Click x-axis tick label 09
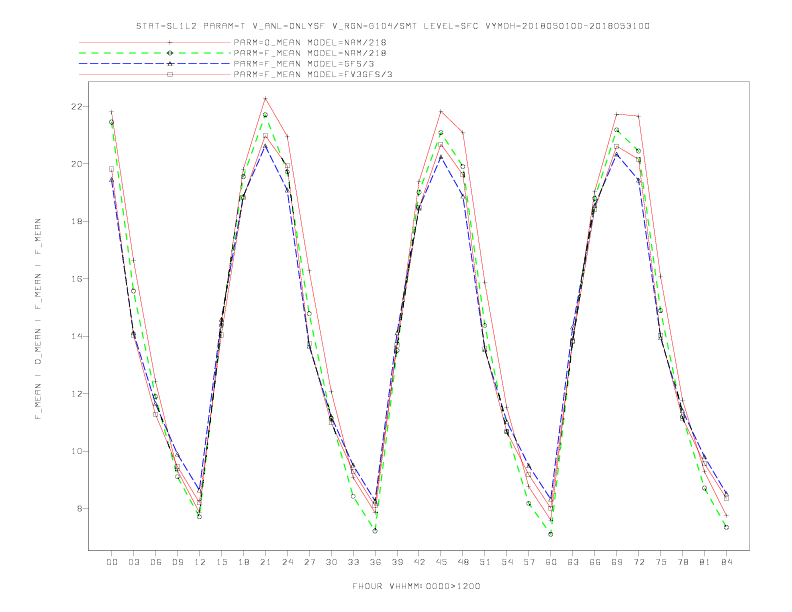Image resolution: width=792 pixels, height=612 pixels. point(178,562)
